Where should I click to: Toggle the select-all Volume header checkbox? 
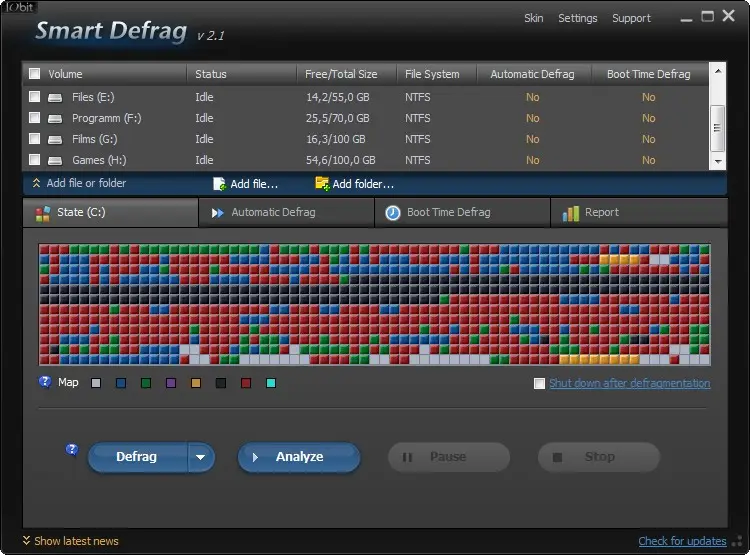(x=34, y=74)
